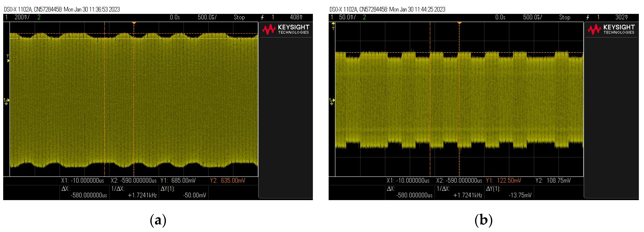Click the ΔY(1) -13.75mV value

click(520, 195)
